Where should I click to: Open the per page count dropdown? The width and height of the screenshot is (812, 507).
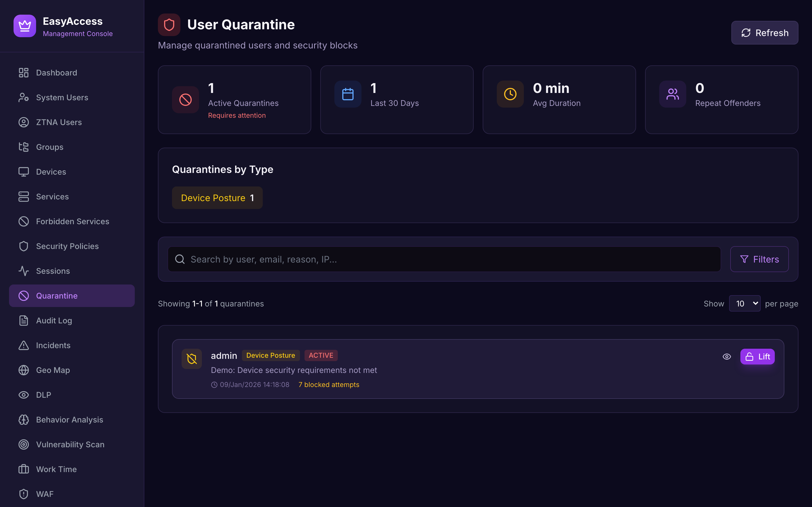pyautogui.click(x=745, y=303)
